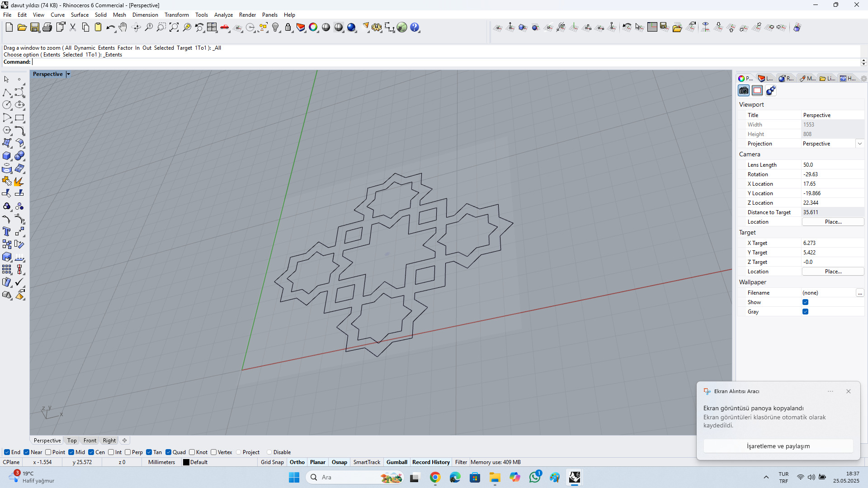
Task: Toggle the Cen osnap checkbox
Action: [91, 452]
